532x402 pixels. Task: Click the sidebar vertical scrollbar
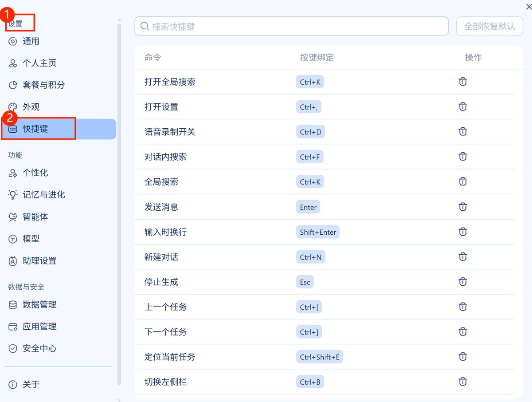point(119,204)
